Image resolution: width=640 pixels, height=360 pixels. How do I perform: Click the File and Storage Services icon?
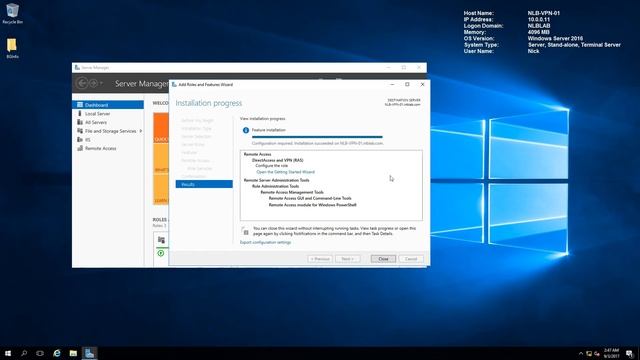click(x=80, y=131)
